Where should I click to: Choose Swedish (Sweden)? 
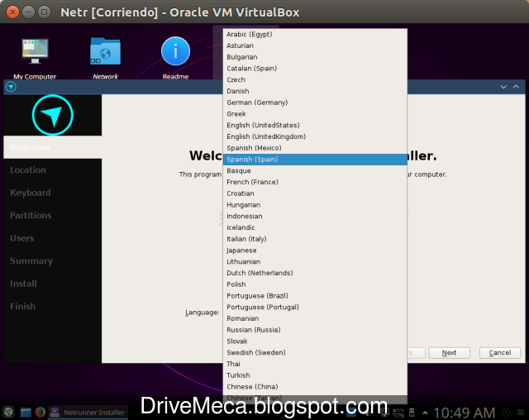pyautogui.click(x=315, y=352)
